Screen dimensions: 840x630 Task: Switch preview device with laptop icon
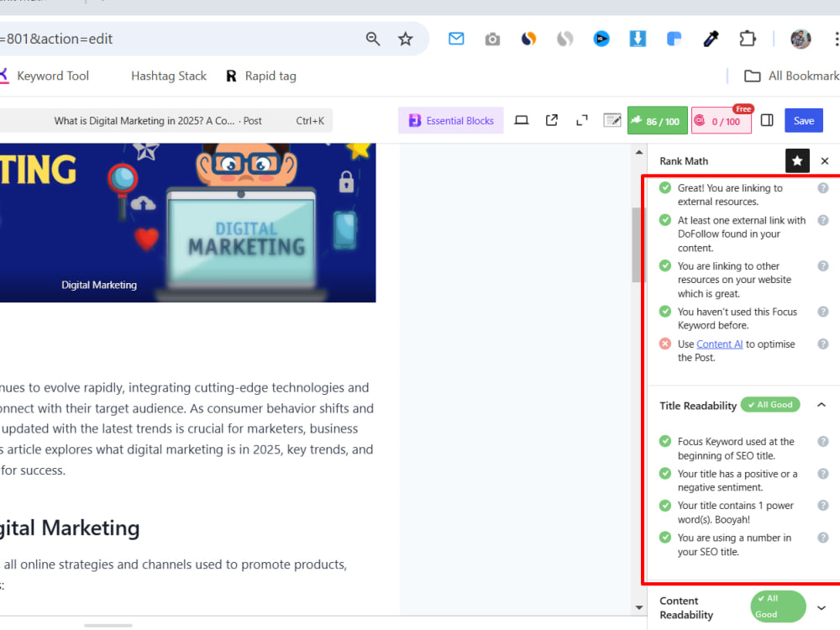coord(522,120)
